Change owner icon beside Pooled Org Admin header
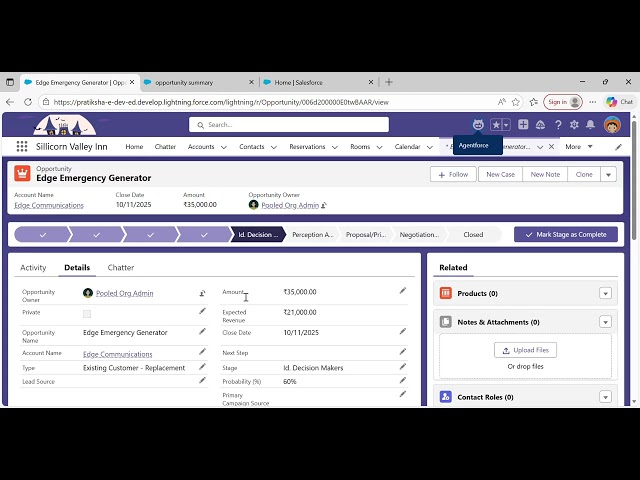 click(324, 205)
